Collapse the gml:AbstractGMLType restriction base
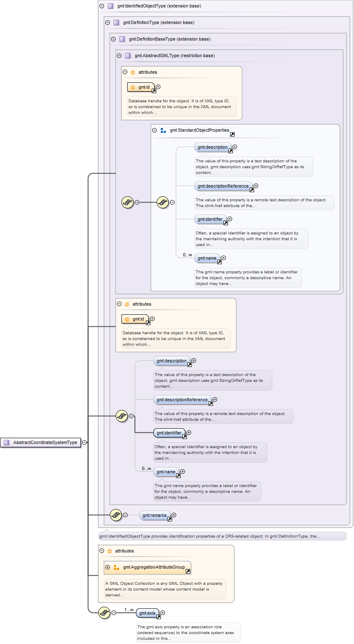The height and width of the screenshot is (644, 354). pyautogui.click(x=119, y=56)
